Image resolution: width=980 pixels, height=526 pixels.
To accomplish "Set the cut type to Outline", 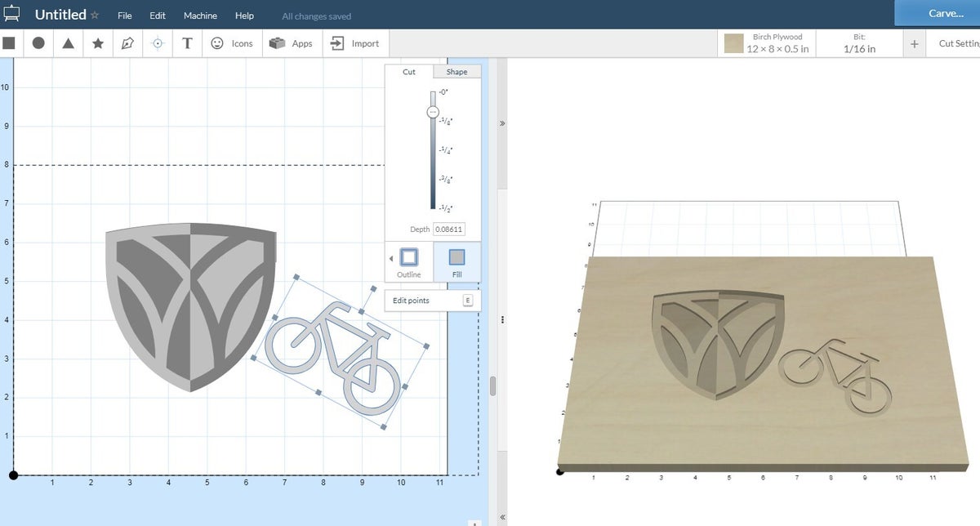I will coord(408,261).
